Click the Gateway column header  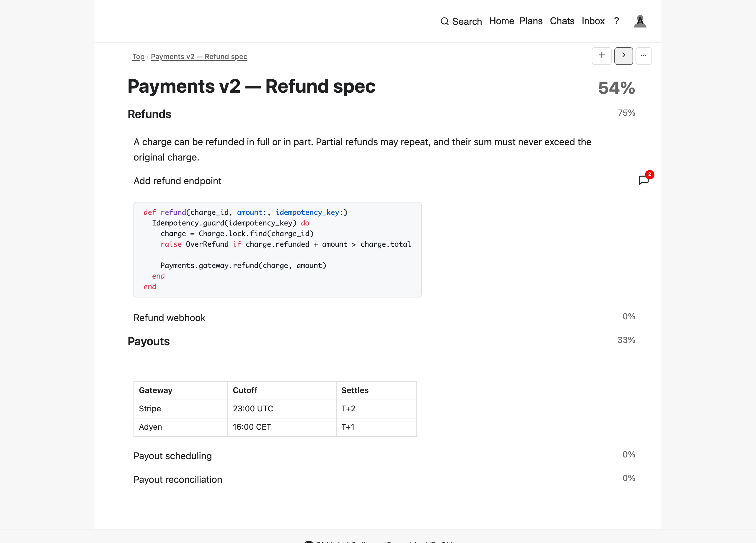[x=180, y=390]
